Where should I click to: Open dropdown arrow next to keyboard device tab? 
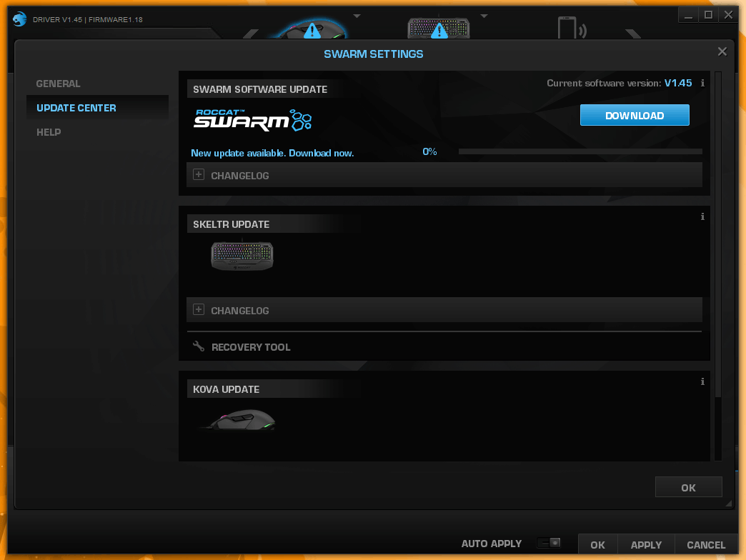pyautogui.click(x=484, y=16)
